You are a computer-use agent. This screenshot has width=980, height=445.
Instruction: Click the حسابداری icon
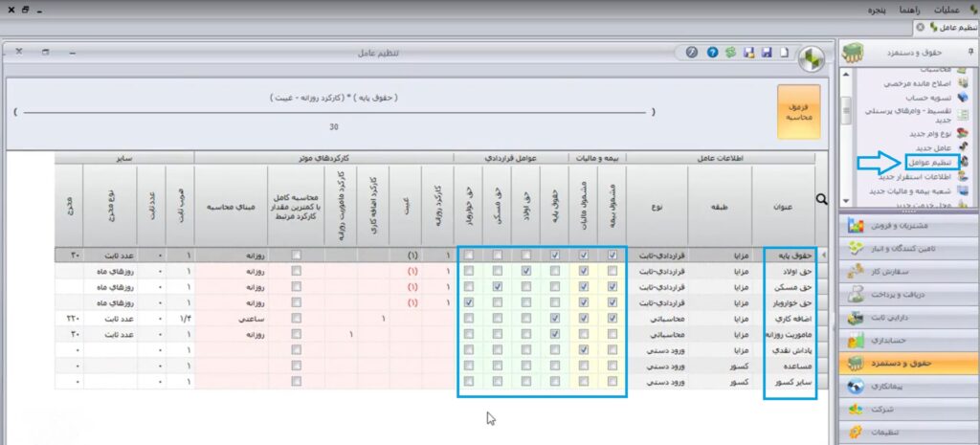pyautogui.click(x=856, y=341)
